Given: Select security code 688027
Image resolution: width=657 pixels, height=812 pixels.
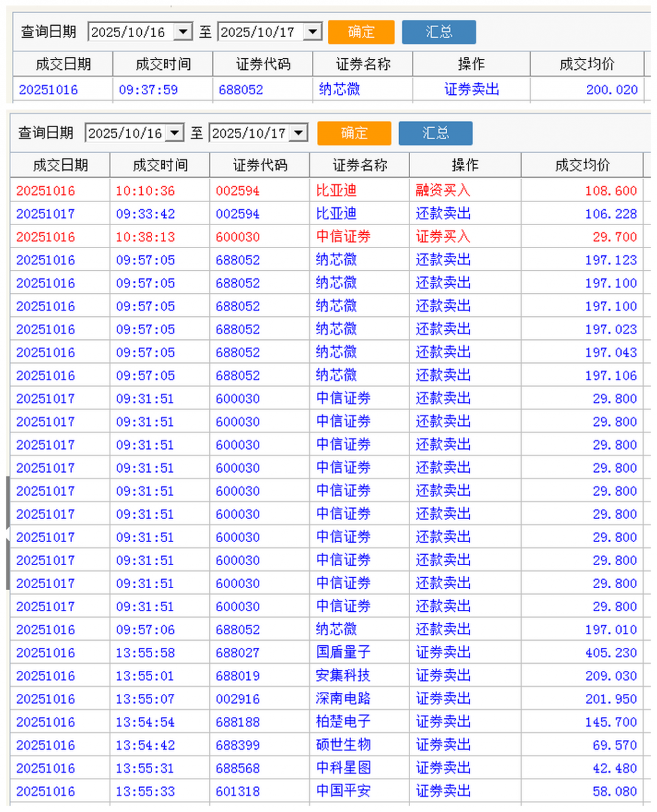Looking at the screenshot, I should tap(237, 652).
